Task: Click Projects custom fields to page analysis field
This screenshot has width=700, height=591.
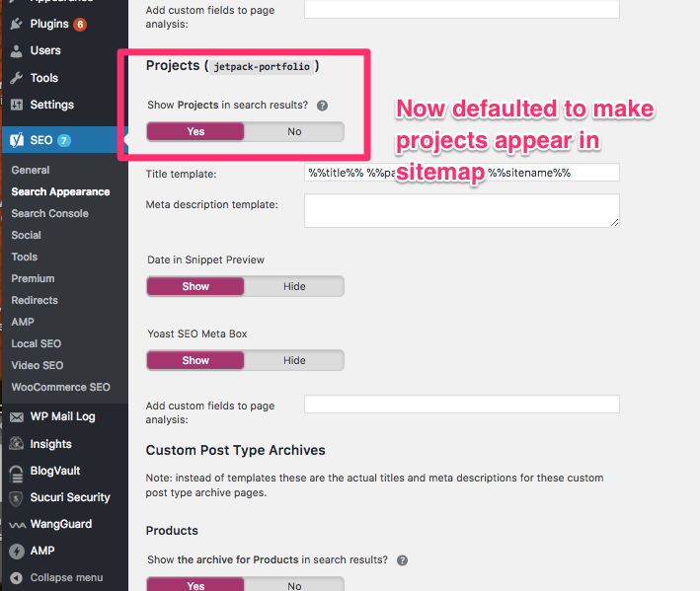Action: [462, 405]
